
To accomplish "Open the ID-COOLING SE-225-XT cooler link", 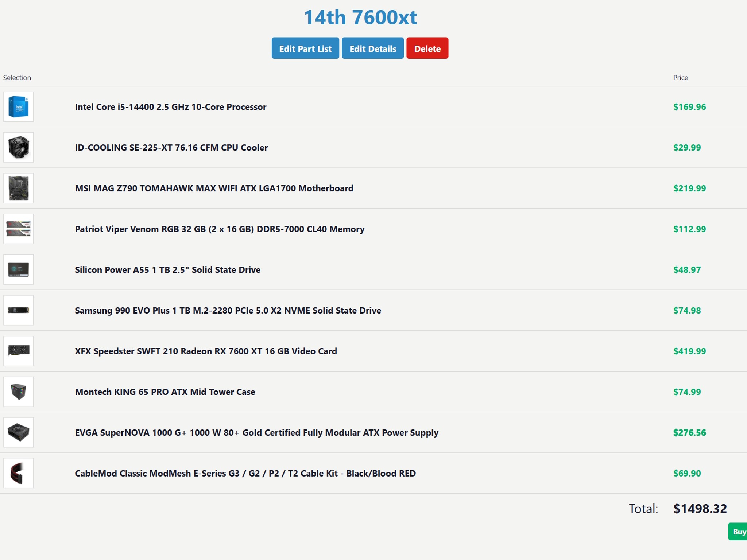I will coord(171,148).
